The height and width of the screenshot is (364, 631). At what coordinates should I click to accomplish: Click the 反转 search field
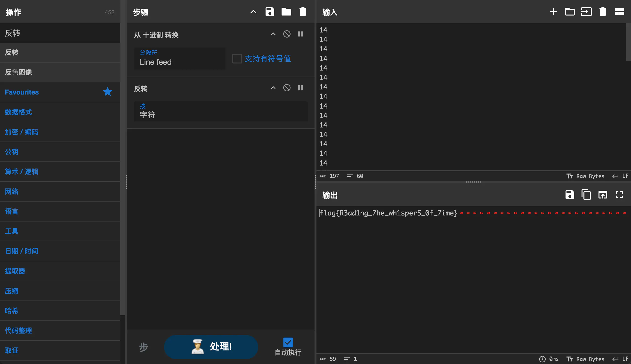tap(60, 33)
